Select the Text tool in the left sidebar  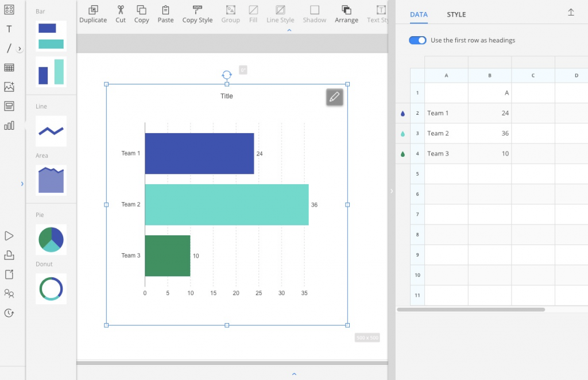[8, 29]
